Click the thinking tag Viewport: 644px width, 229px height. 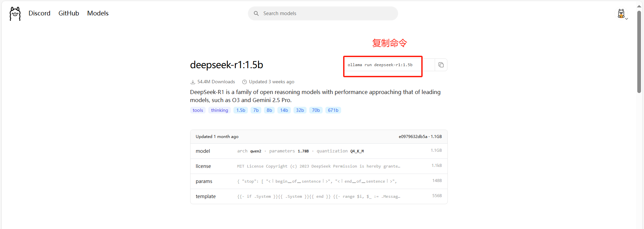[219, 110]
